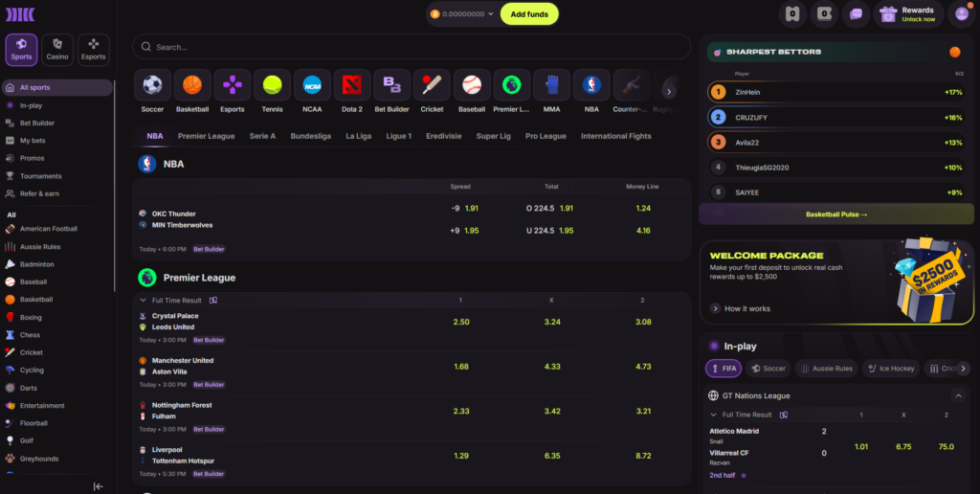Viewport: 980px width, 494px height.
Task: Switch to the Serie A tab
Action: 262,136
